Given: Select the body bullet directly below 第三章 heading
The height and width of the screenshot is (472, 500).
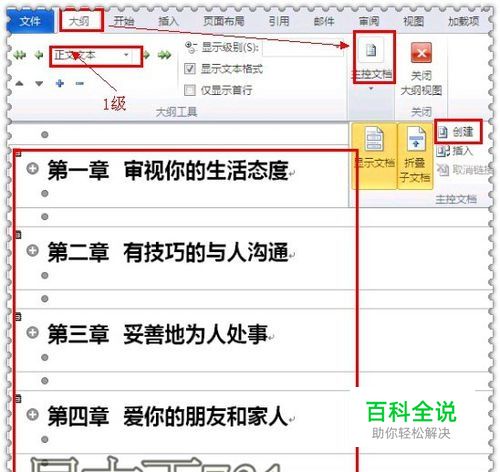Looking at the screenshot, I should [45, 358].
